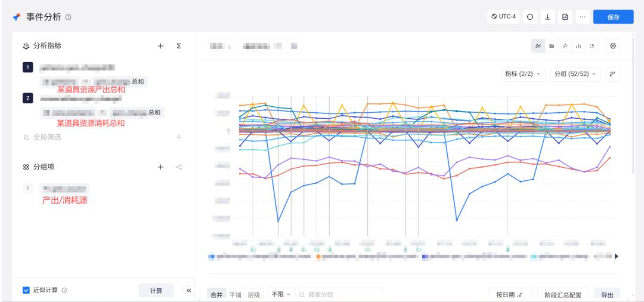The image size is (644, 302).
Task: Select the third chart type icon
Action: [565, 46]
